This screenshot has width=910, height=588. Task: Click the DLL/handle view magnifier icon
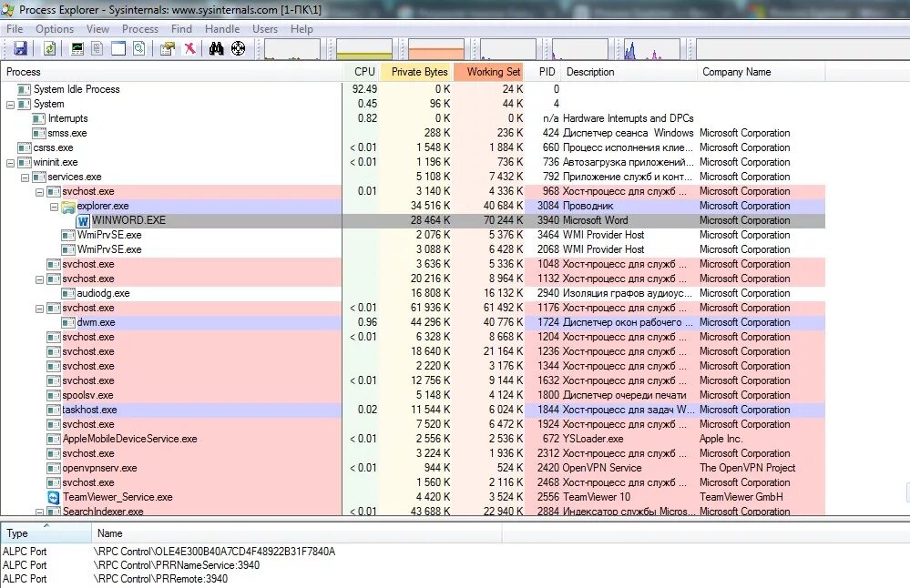point(139,49)
